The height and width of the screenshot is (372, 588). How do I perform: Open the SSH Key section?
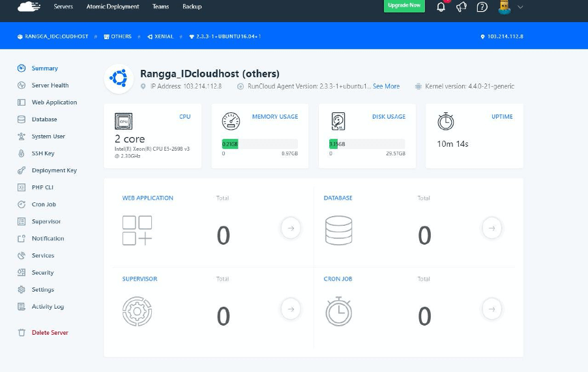click(x=43, y=153)
